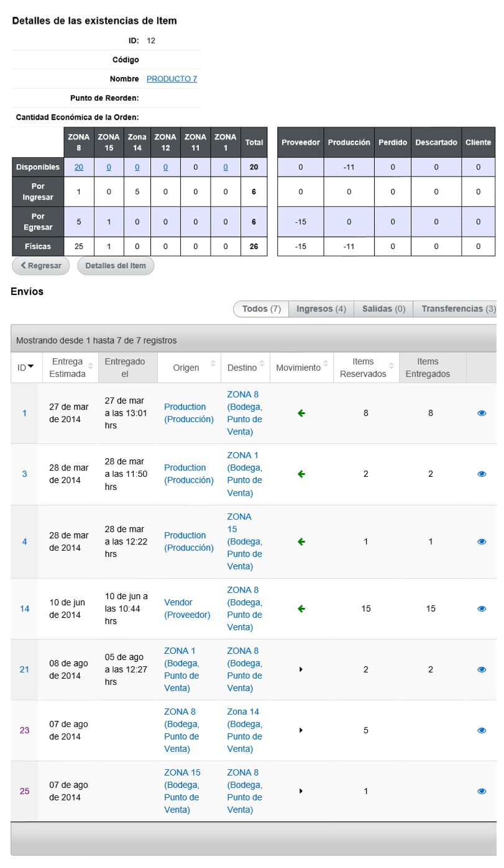Image resolution: width=504 pixels, height=868 pixels.
Task: Sort by Entregado el column
Action: click(127, 368)
